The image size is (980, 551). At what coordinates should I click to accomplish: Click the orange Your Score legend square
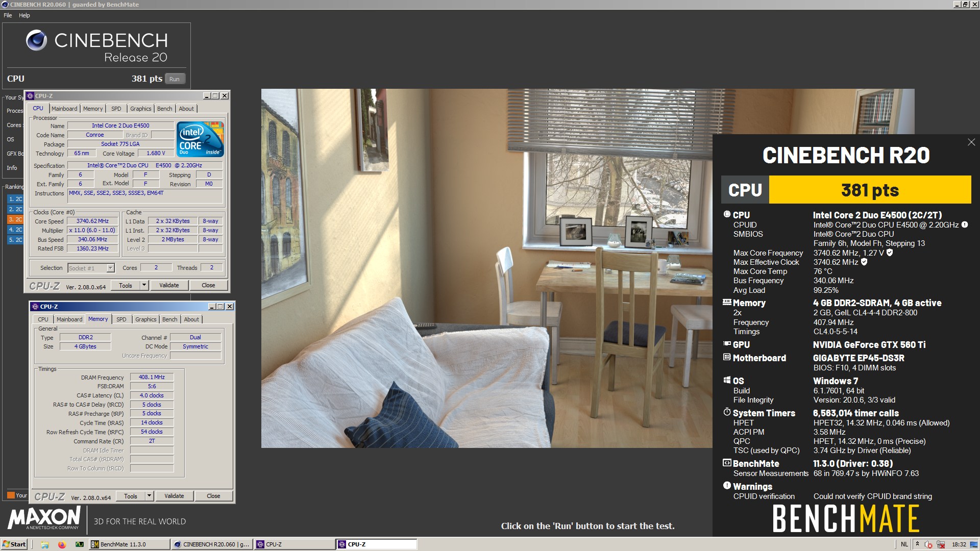pos(11,495)
